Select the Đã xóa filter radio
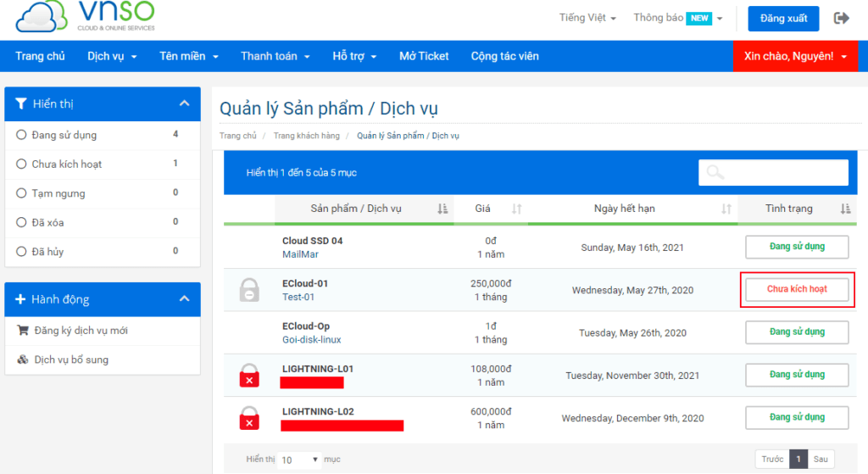Screen dimensions: 868x474 (21, 222)
